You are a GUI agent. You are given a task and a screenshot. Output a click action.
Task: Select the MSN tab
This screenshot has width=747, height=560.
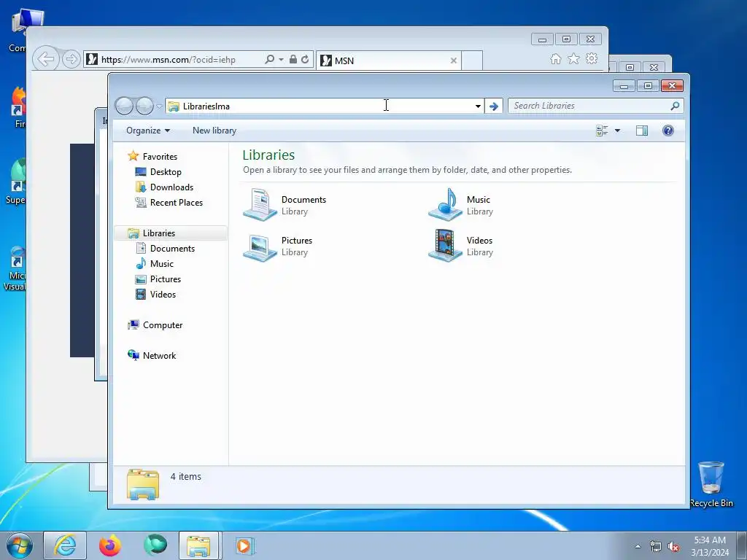coord(388,61)
